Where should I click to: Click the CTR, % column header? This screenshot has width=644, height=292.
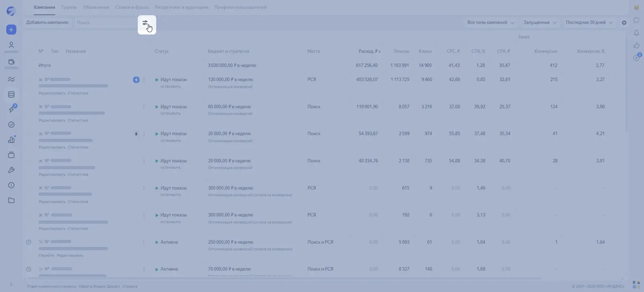pyautogui.click(x=478, y=51)
